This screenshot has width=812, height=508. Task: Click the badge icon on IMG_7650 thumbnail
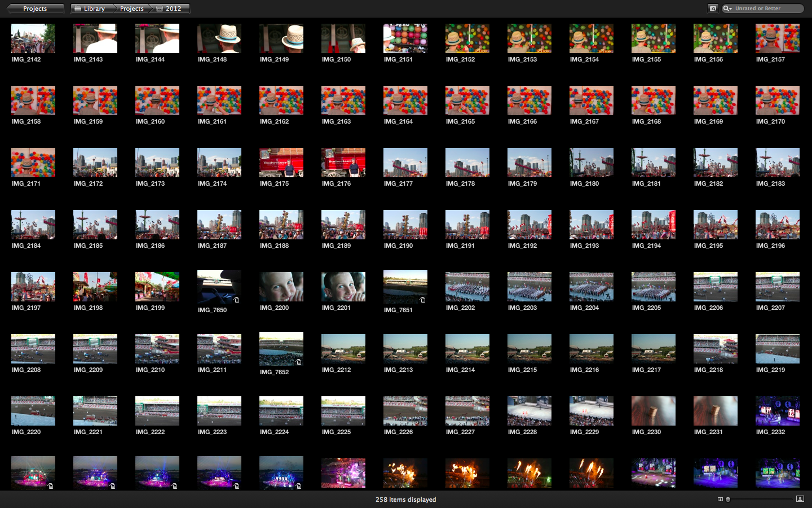click(237, 300)
